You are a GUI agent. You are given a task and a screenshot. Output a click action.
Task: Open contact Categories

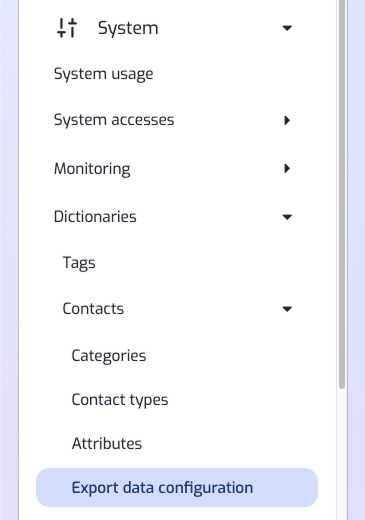[109, 356]
